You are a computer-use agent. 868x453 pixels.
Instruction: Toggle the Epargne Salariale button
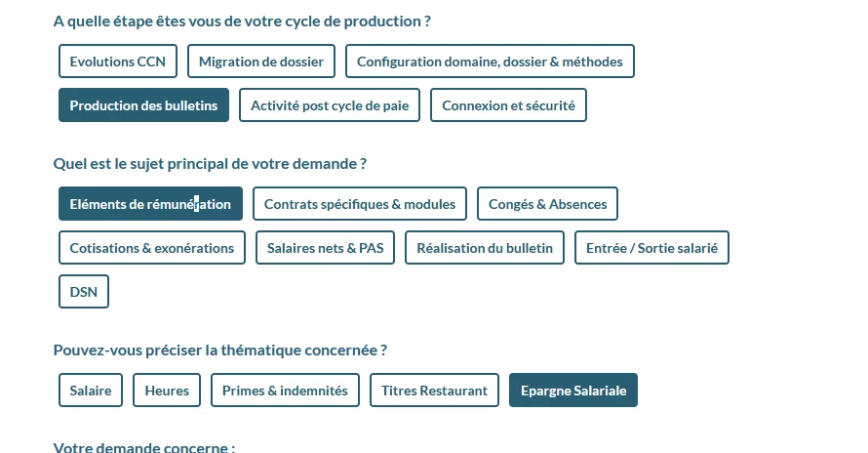(x=573, y=390)
